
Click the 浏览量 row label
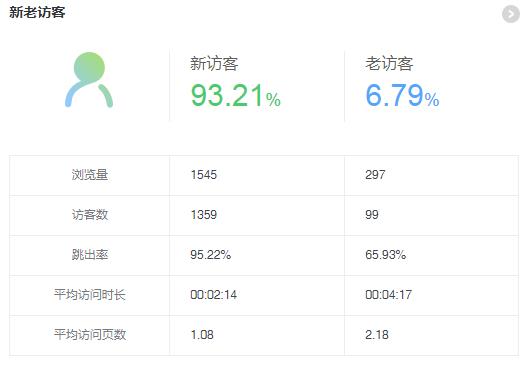(90, 175)
